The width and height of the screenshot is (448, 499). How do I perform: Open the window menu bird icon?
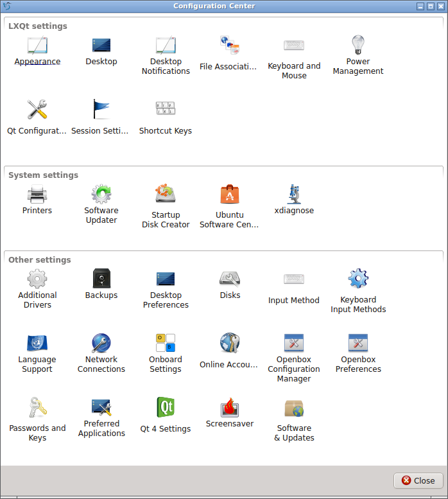(x=7, y=6)
